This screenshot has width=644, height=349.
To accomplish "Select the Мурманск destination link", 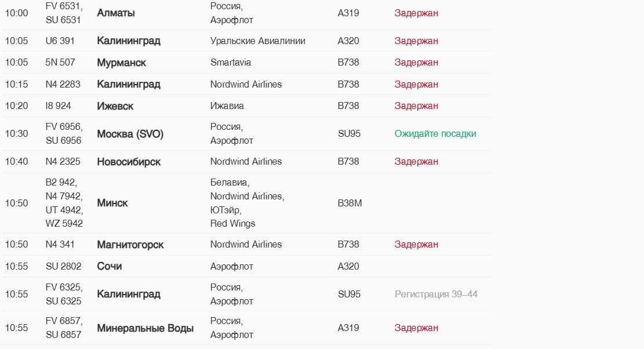I will [x=121, y=63].
